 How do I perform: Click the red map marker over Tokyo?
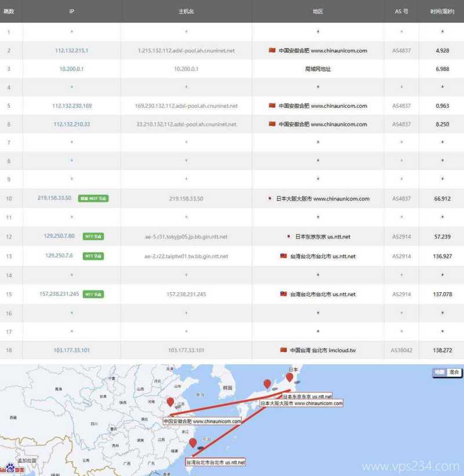click(x=289, y=377)
